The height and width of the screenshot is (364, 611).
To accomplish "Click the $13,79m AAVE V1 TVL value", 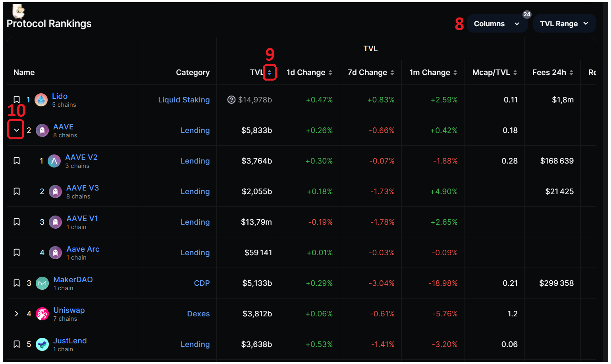I will (256, 222).
